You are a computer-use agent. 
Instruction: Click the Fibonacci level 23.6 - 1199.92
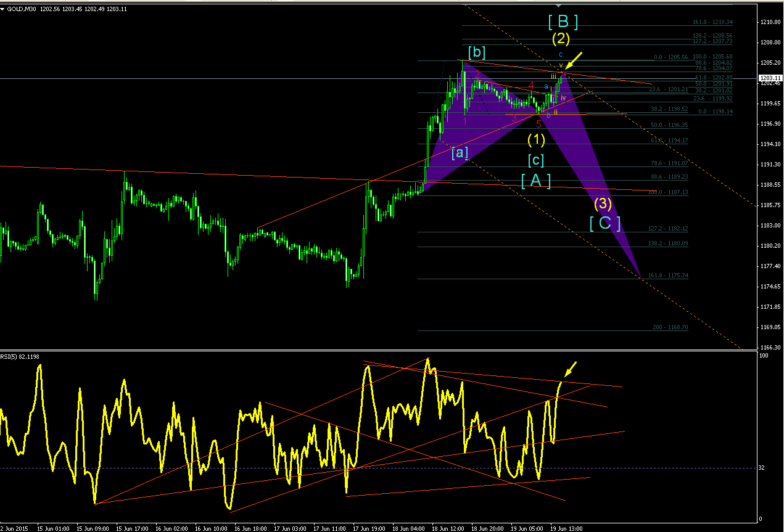tap(712, 99)
